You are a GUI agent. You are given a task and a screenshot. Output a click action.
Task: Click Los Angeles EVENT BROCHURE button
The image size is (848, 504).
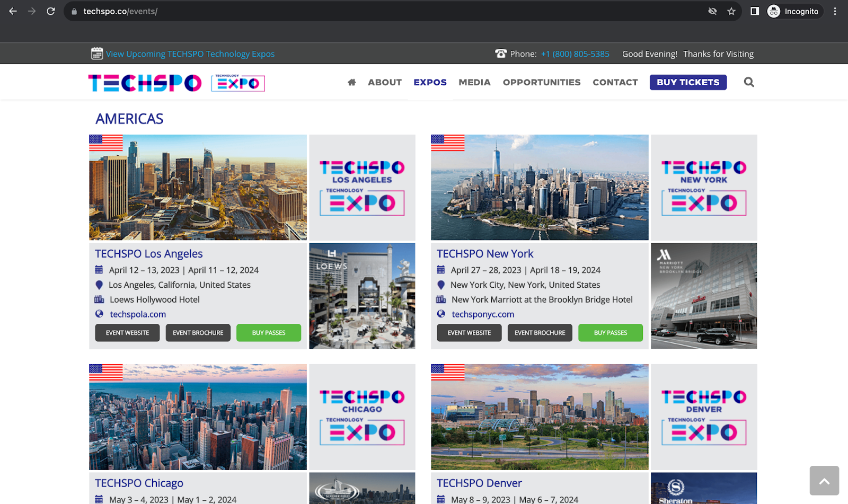tap(198, 333)
